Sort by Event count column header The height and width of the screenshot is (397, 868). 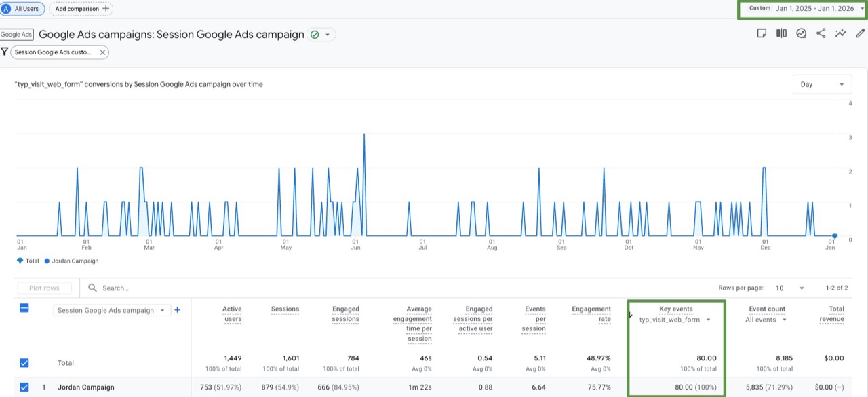click(767, 309)
